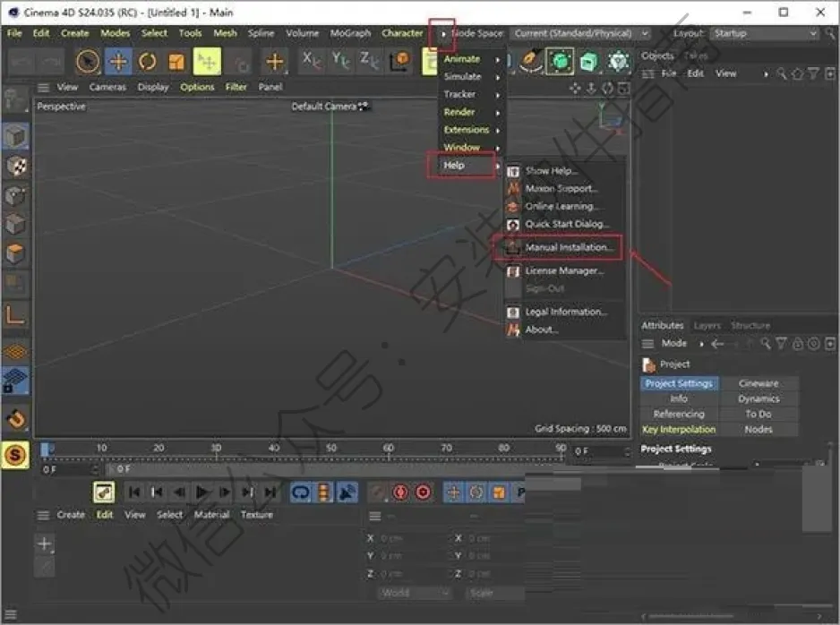This screenshot has width=840, height=625.
Task: Select the Live Selection tool
Action: [88, 61]
